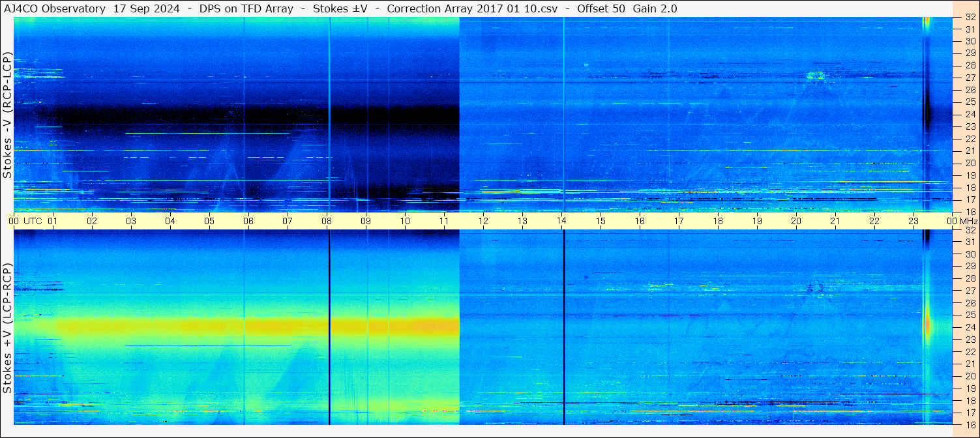Click the 28 MHz label on the Stokes +V scale
The width and height of the screenshot is (980, 438).
(x=970, y=279)
